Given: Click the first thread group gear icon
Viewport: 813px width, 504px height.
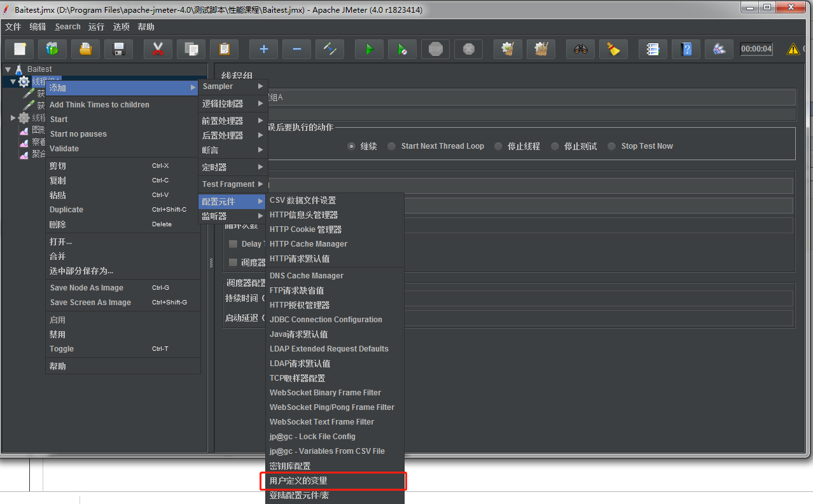Looking at the screenshot, I should point(24,81).
